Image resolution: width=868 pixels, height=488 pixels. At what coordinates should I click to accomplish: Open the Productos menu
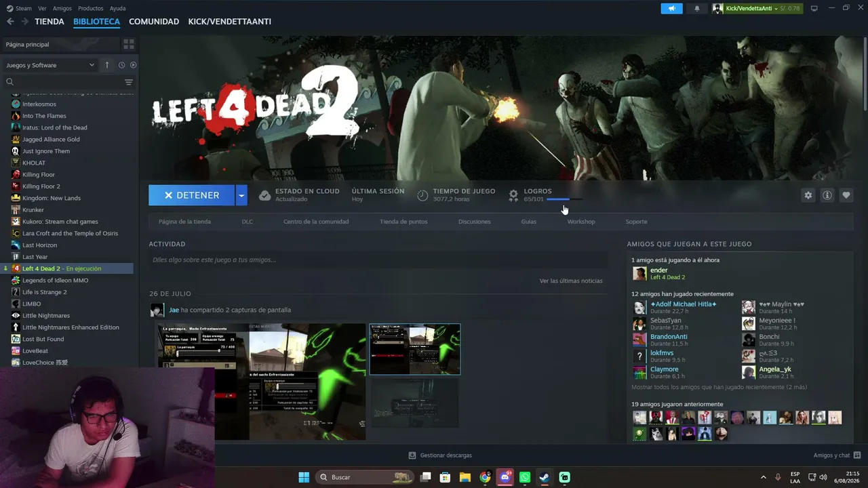tap(90, 8)
